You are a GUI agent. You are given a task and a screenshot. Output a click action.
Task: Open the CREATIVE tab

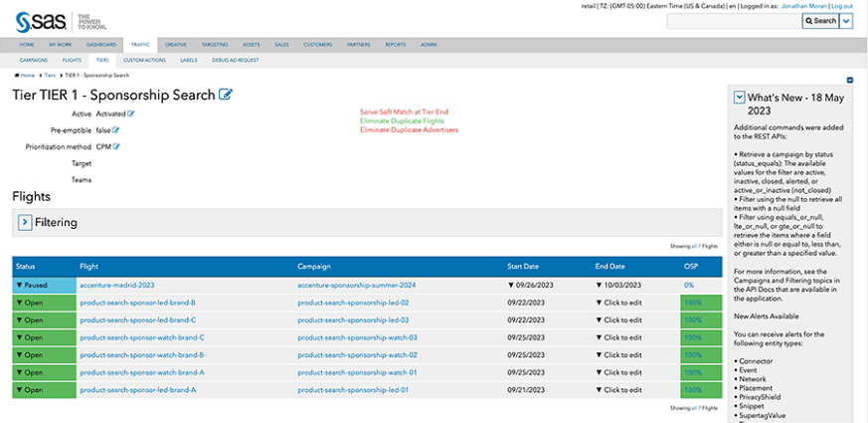coord(175,45)
